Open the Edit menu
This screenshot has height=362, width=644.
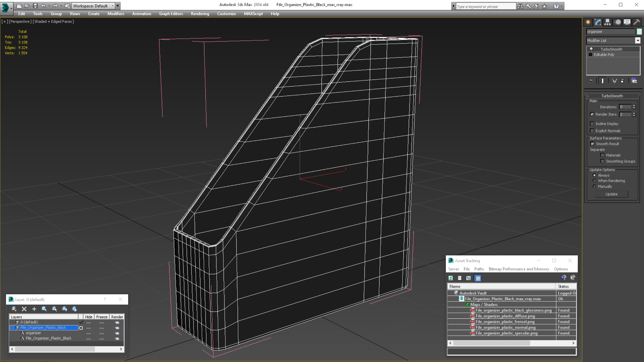point(21,14)
